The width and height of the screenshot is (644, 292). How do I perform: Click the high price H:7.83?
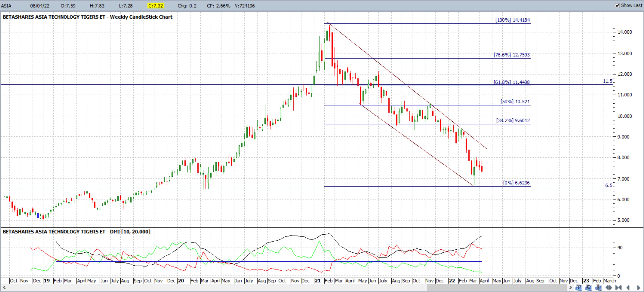click(x=97, y=6)
